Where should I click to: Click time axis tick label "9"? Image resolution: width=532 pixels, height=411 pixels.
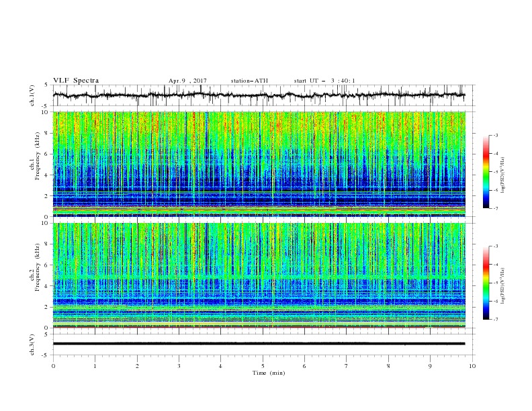pyautogui.click(x=430, y=366)
